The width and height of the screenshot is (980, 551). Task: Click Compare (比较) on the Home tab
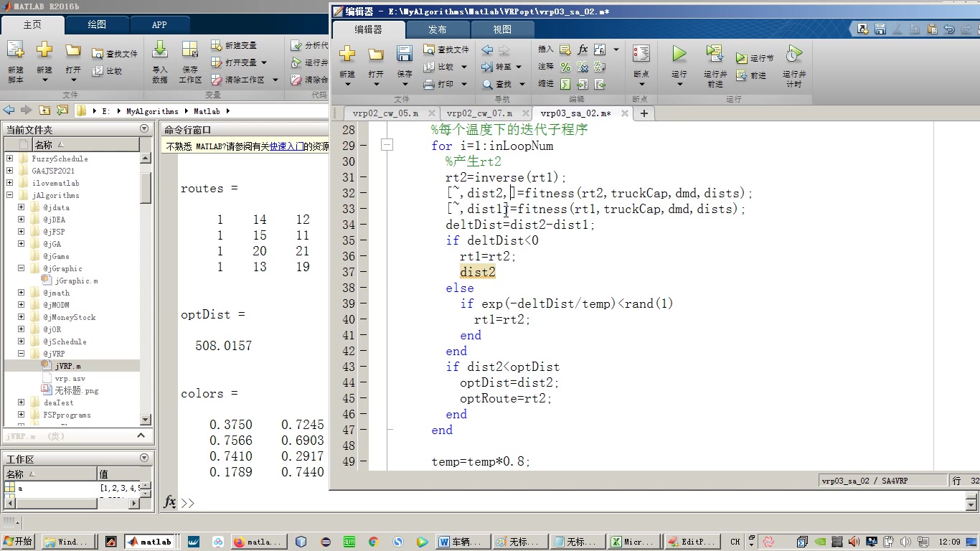pyautogui.click(x=107, y=71)
